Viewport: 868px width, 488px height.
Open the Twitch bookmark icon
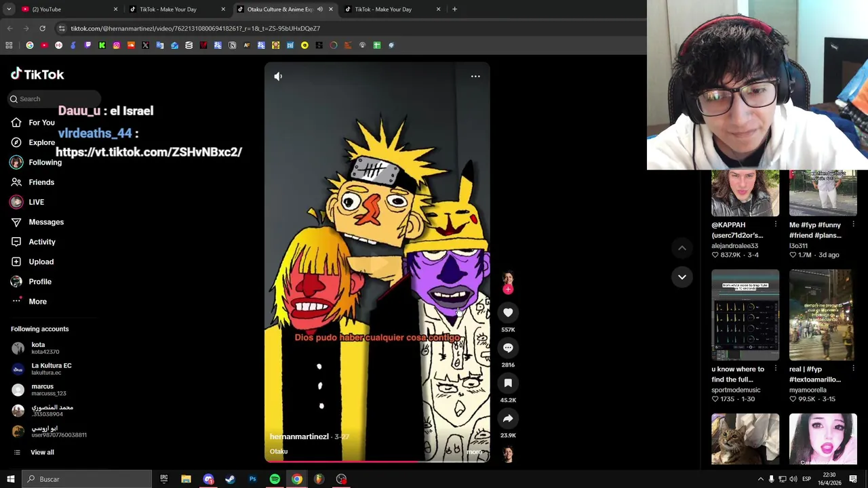pyautogui.click(x=87, y=45)
